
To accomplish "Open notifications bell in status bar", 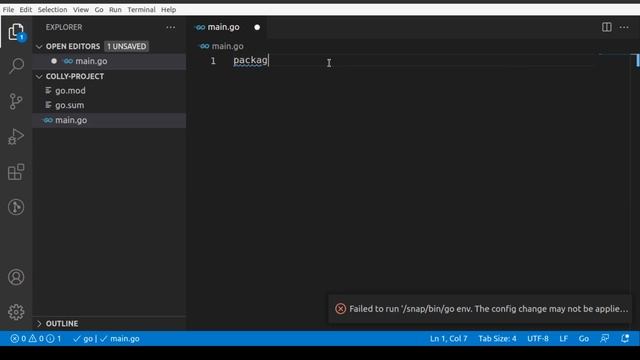I will coord(625,338).
